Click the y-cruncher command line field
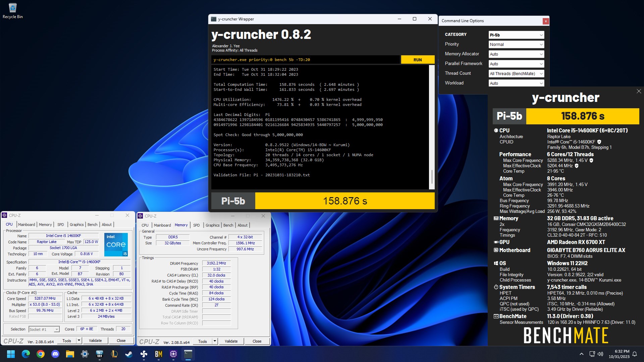 (305, 60)
